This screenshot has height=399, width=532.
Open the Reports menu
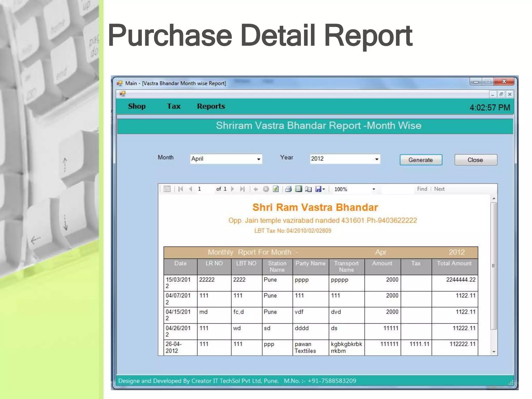click(211, 106)
